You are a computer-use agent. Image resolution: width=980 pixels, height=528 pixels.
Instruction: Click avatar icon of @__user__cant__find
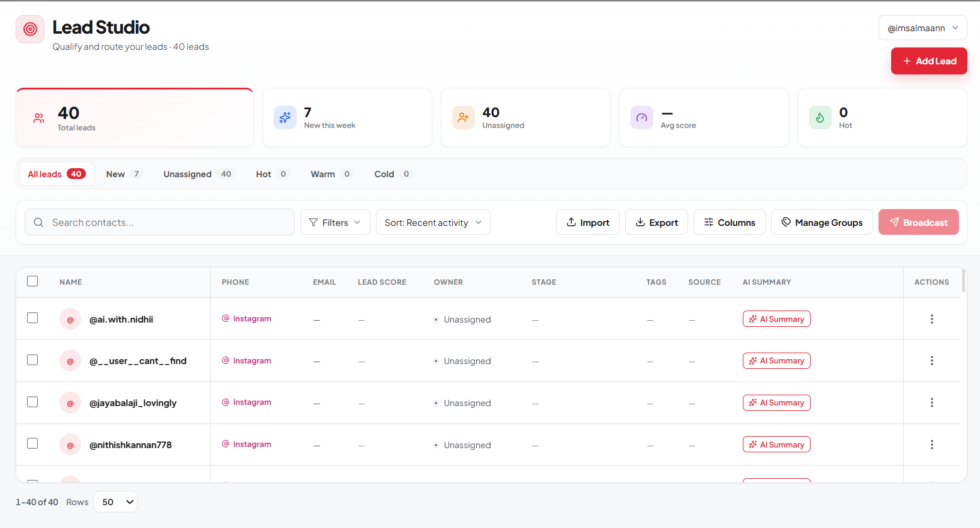[70, 361]
